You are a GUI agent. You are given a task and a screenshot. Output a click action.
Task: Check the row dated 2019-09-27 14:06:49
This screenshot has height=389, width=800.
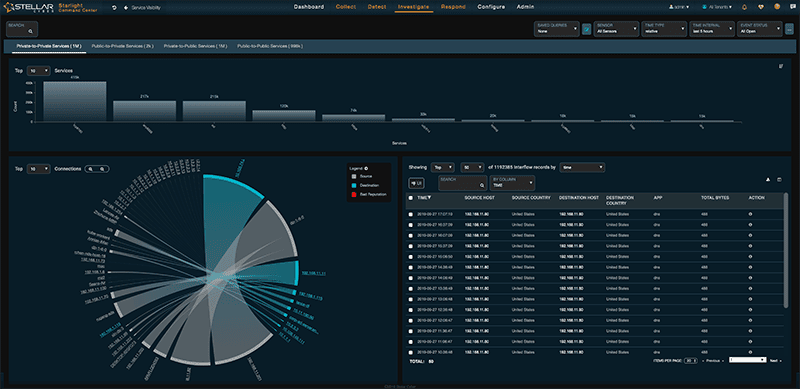(411, 278)
